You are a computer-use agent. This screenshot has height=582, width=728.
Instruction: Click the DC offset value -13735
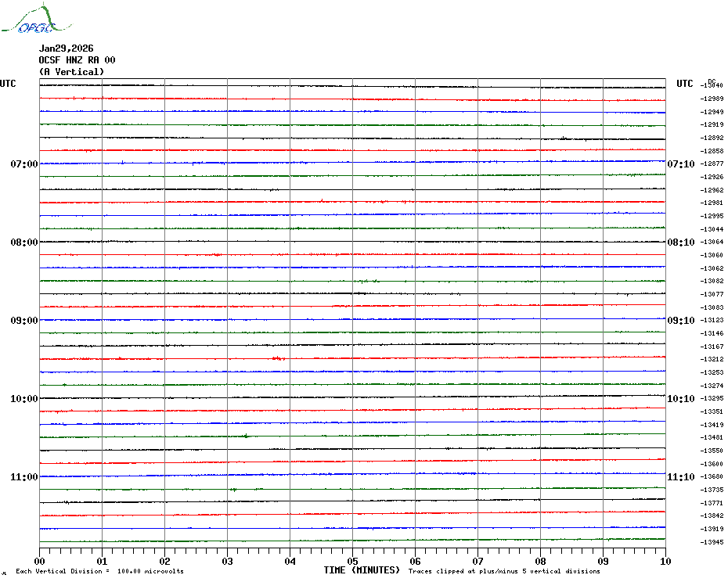712,490
